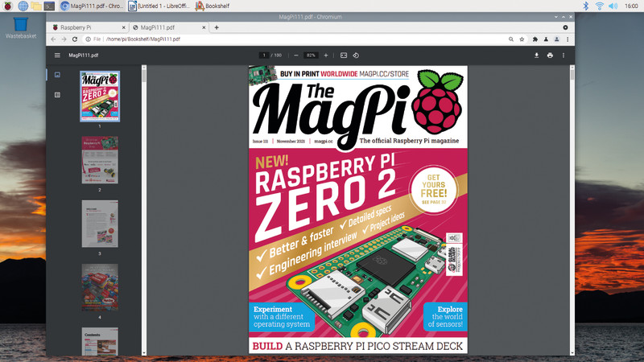
Task: Click the GET YOURS FREE badge
Action: tap(434, 189)
